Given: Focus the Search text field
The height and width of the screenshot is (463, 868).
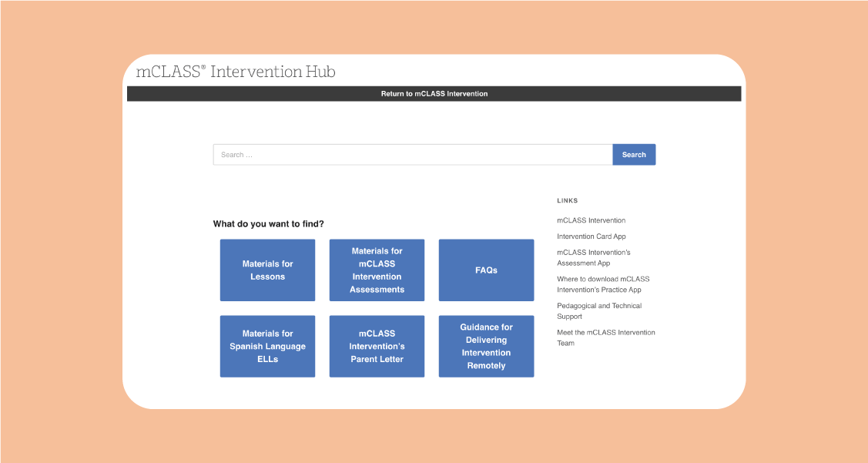Looking at the screenshot, I should point(412,155).
